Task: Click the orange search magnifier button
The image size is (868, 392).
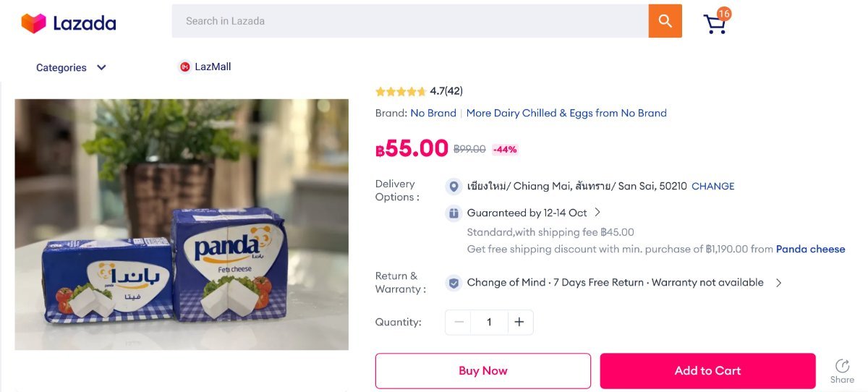Action: [665, 21]
